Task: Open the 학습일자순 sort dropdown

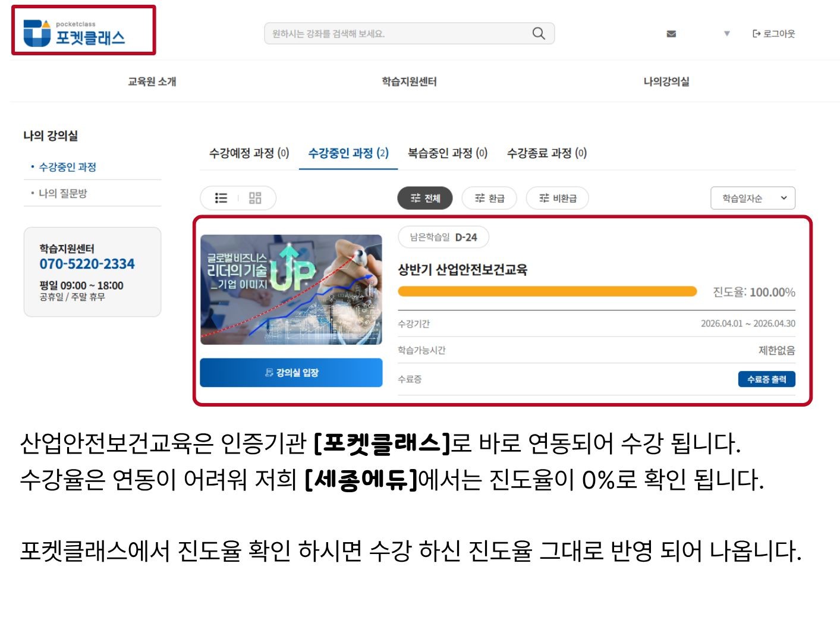Action: pos(752,198)
